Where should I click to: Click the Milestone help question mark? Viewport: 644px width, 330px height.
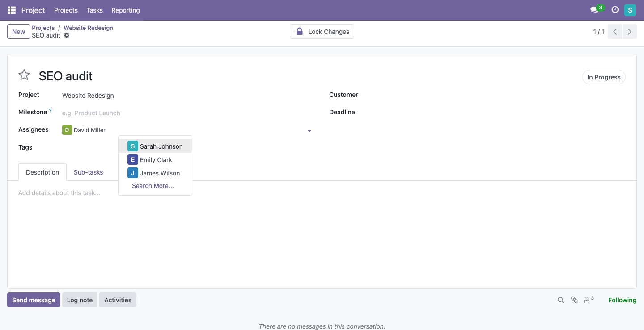click(x=50, y=110)
